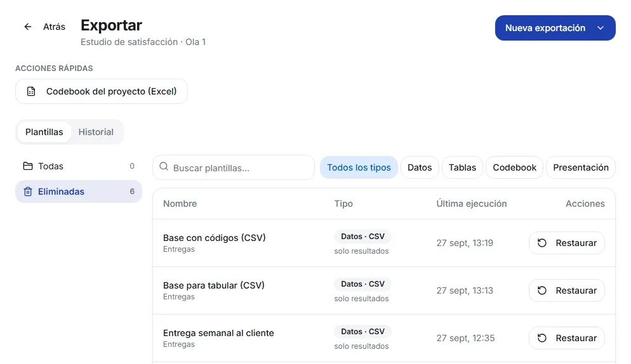Click solo resultados in Entrega semanal row
The image size is (631, 364).
(x=361, y=346)
